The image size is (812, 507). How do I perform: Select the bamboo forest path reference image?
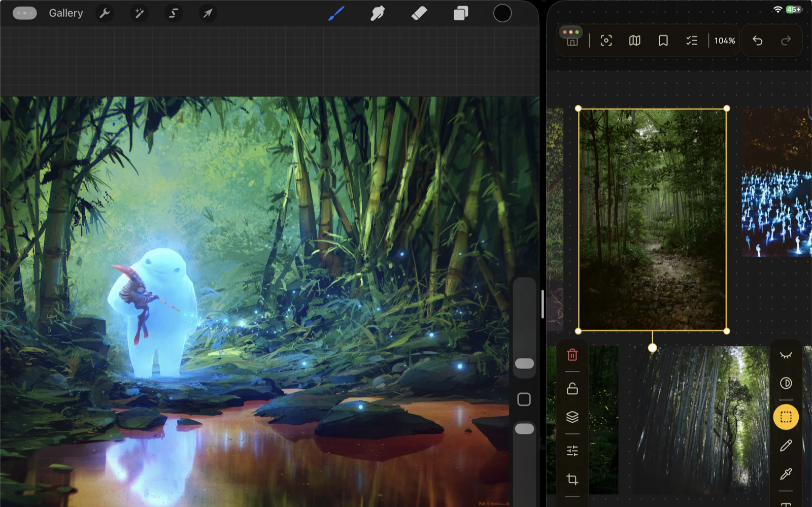[652, 220]
